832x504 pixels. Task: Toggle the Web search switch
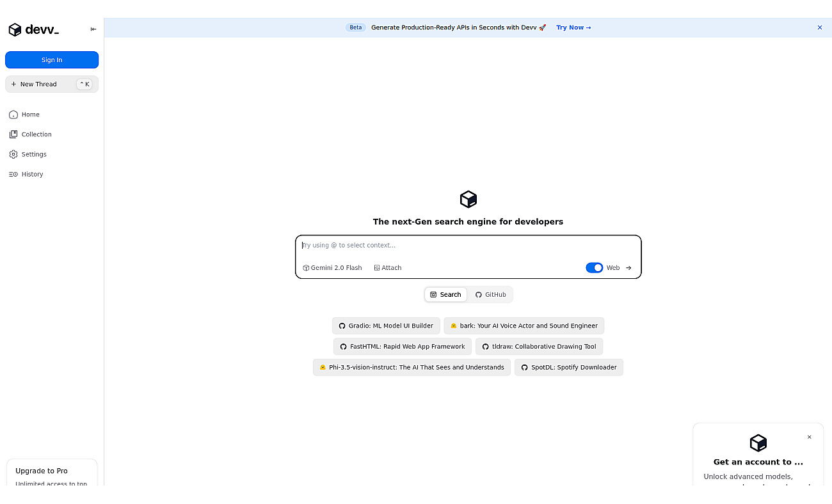tap(595, 268)
